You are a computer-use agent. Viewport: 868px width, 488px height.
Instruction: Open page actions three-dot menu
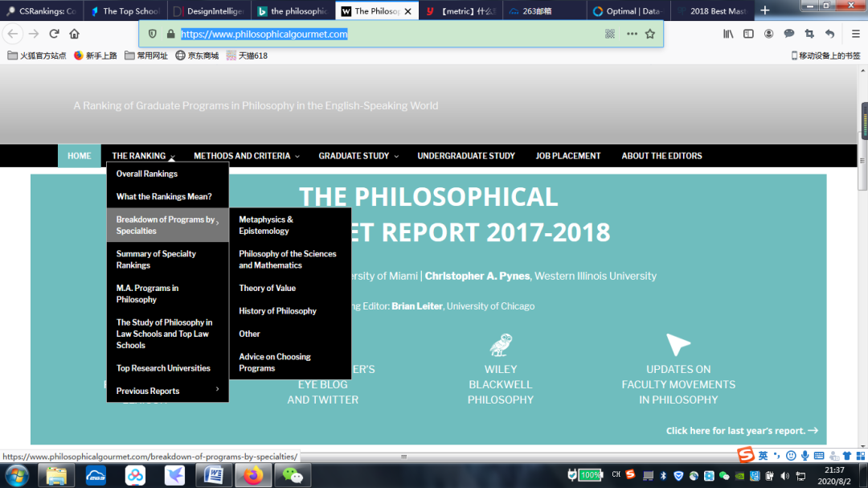coord(631,34)
